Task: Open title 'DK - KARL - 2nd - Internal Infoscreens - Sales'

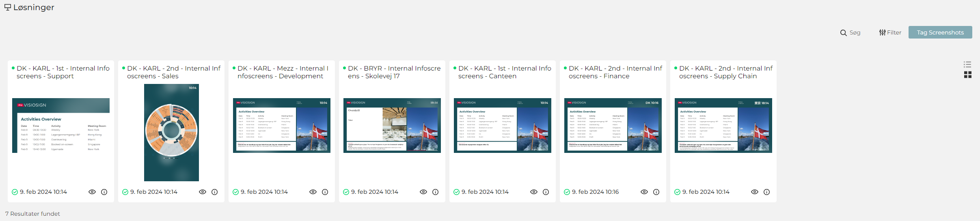Action: [x=174, y=72]
